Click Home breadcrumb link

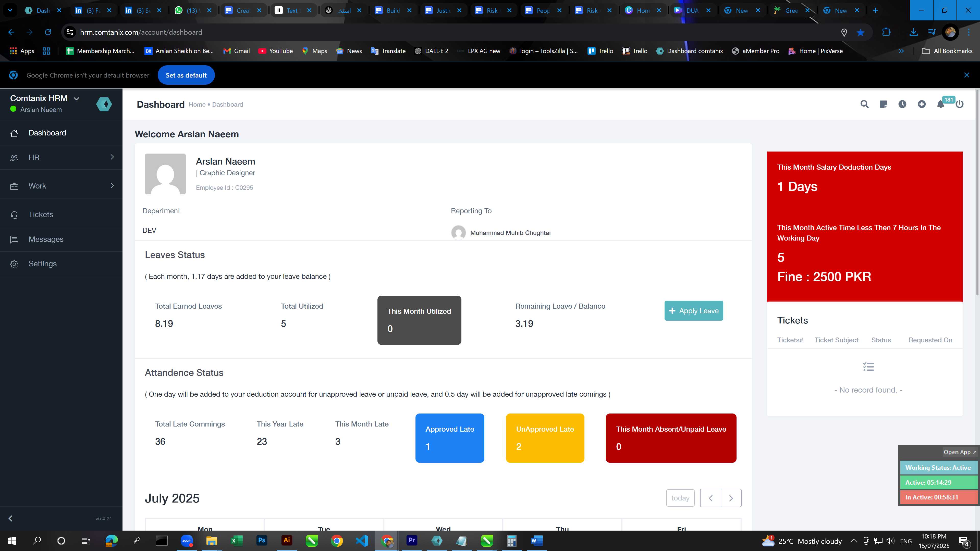pyautogui.click(x=197, y=105)
